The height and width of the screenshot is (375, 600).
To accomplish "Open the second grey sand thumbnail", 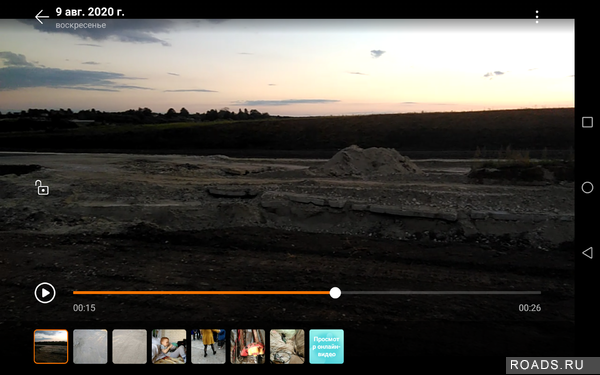I will [x=90, y=346].
